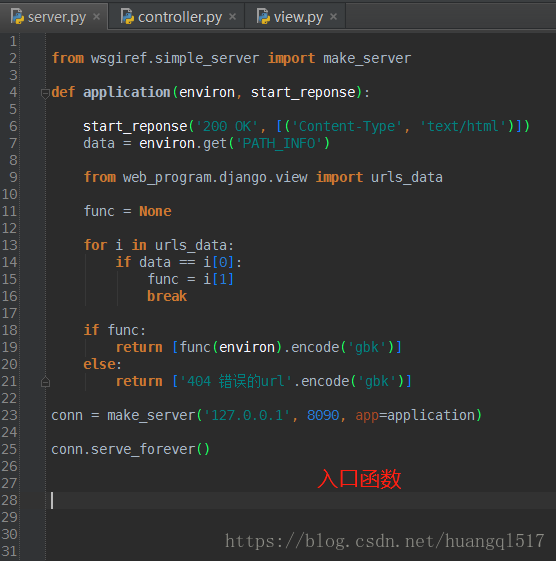The height and width of the screenshot is (561, 556).
Task: Click the Python file icon on controller.py tab
Action: click(127, 16)
